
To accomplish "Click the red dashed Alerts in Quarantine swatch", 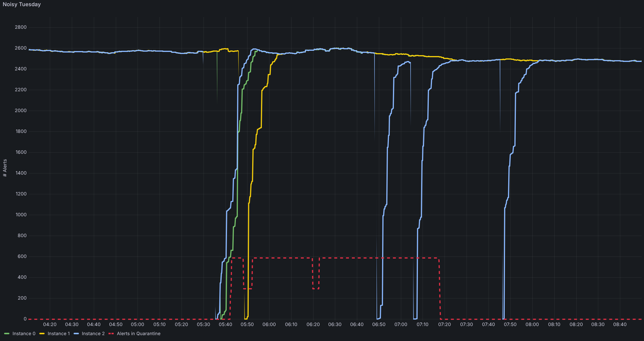I will (x=111, y=334).
